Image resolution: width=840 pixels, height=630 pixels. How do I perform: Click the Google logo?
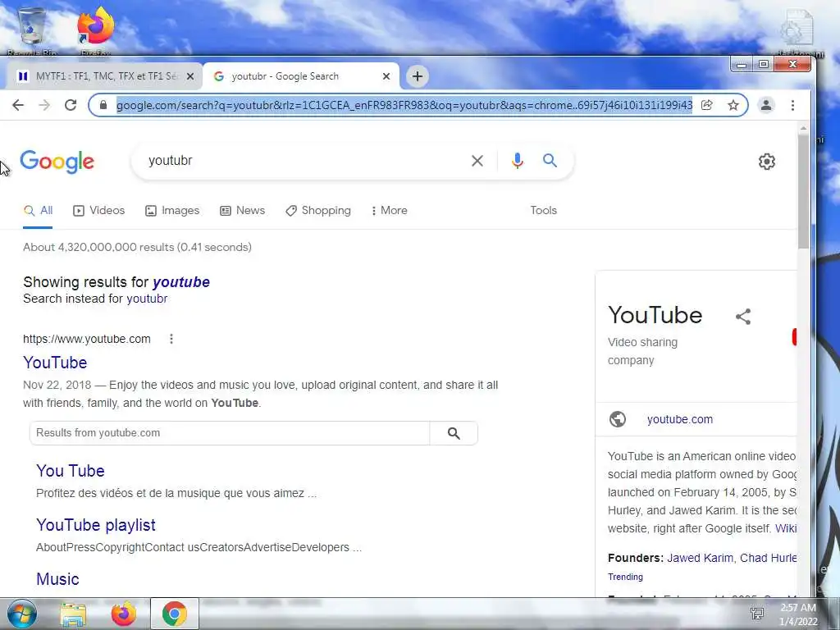pos(57,162)
